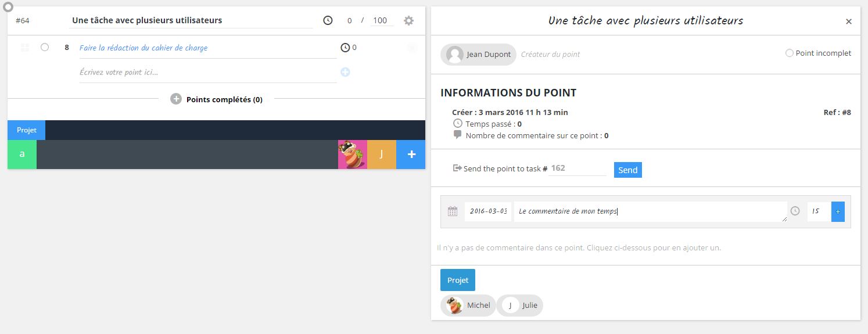This screenshot has height=334, width=868.
Task: Focus the task number field showing 162
Action: (578, 168)
